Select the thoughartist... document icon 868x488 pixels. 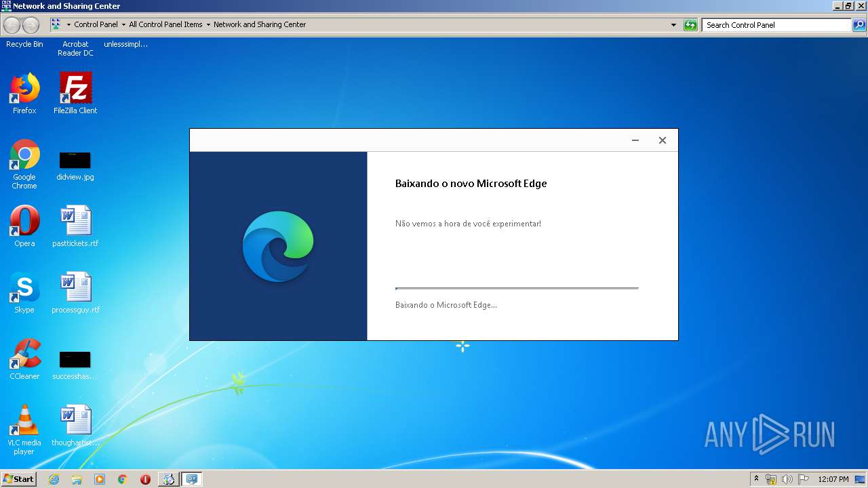(75, 426)
